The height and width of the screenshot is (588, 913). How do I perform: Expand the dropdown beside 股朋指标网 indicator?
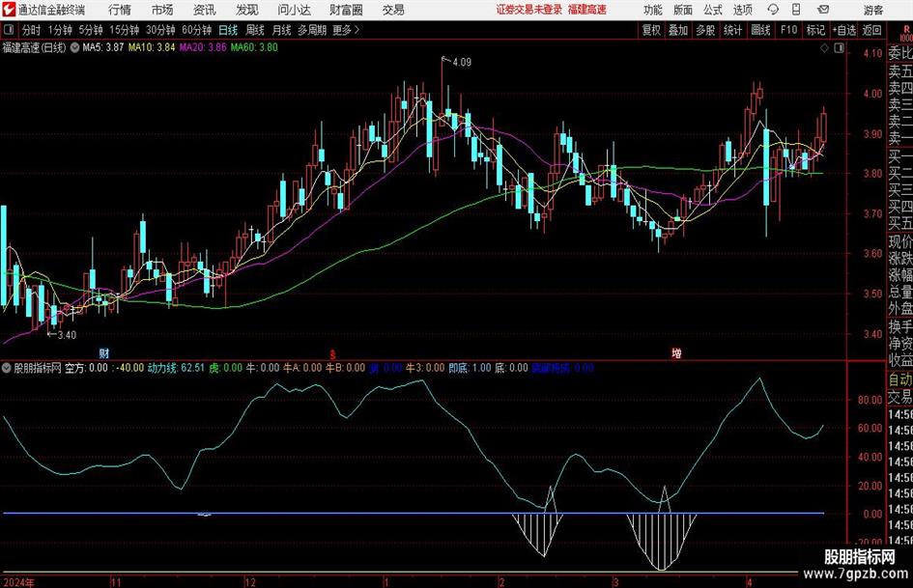(7, 368)
